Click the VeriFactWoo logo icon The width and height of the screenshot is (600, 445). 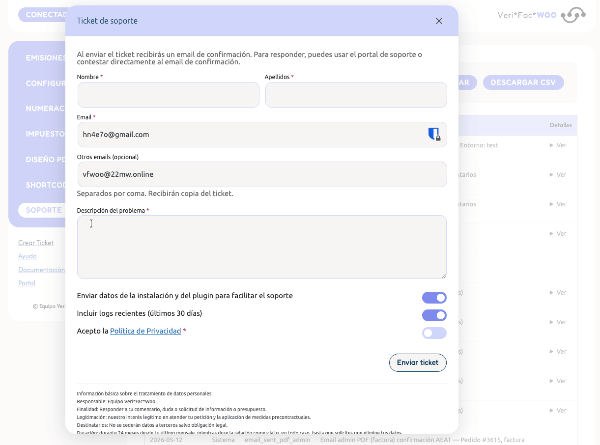[573, 15]
